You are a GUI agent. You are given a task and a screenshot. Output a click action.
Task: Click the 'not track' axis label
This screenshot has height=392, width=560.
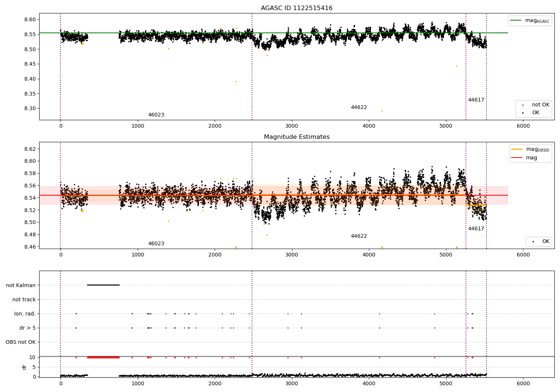point(24,299)
